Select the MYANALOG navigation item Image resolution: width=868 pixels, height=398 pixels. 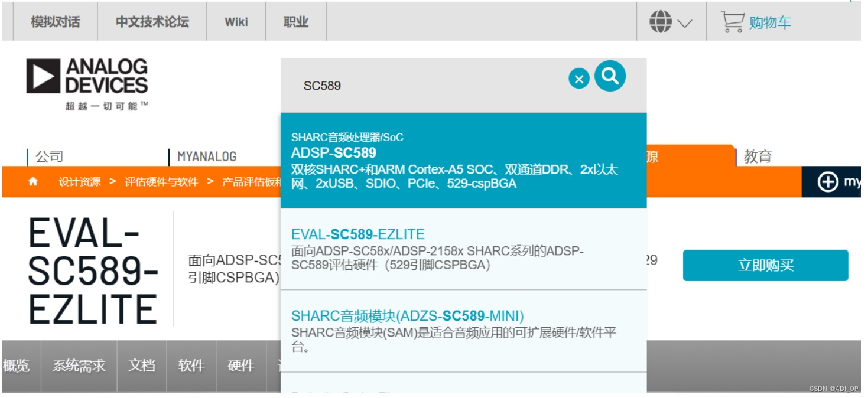tap(207, 156)
